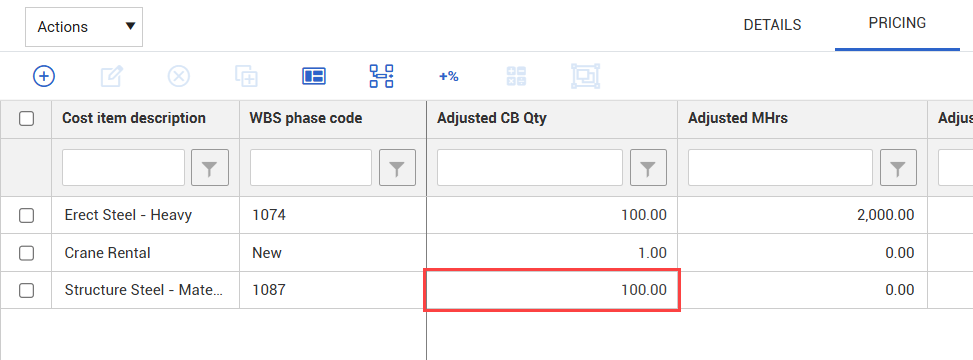Switch to the PRICING tab
Screen dimensions: 973x360
click(x=897, y=24)
